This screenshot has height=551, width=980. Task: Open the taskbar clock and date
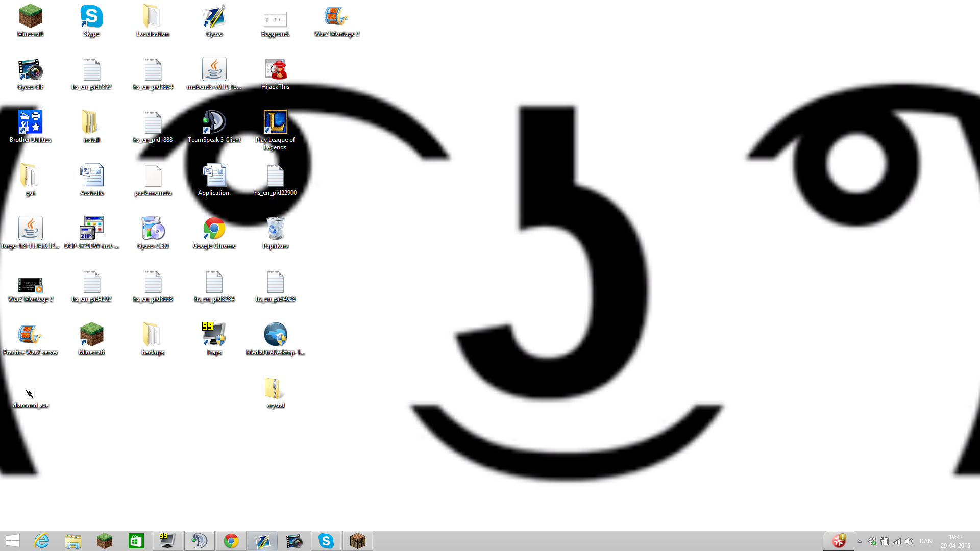tap(955, 541)
